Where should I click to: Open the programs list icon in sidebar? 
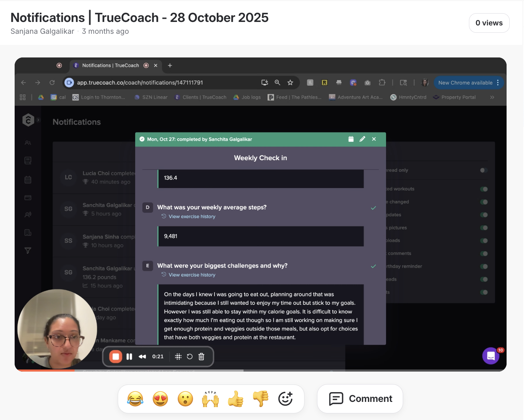[x=28, y=161]
